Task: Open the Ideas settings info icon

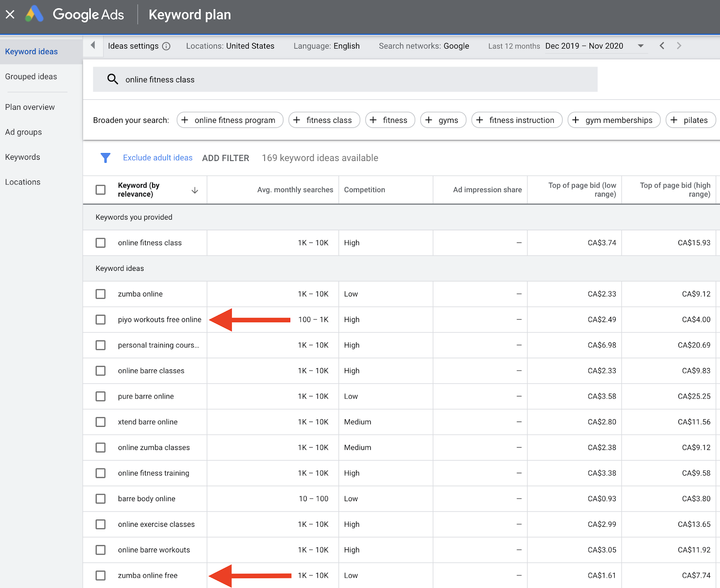Action: [166, 46]
